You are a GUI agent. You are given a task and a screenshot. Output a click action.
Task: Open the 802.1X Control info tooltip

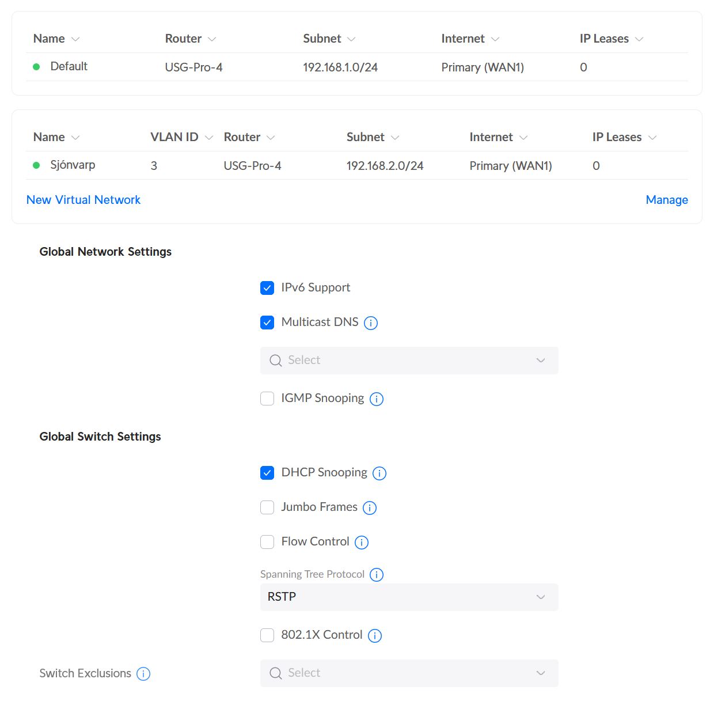point(374,635)
